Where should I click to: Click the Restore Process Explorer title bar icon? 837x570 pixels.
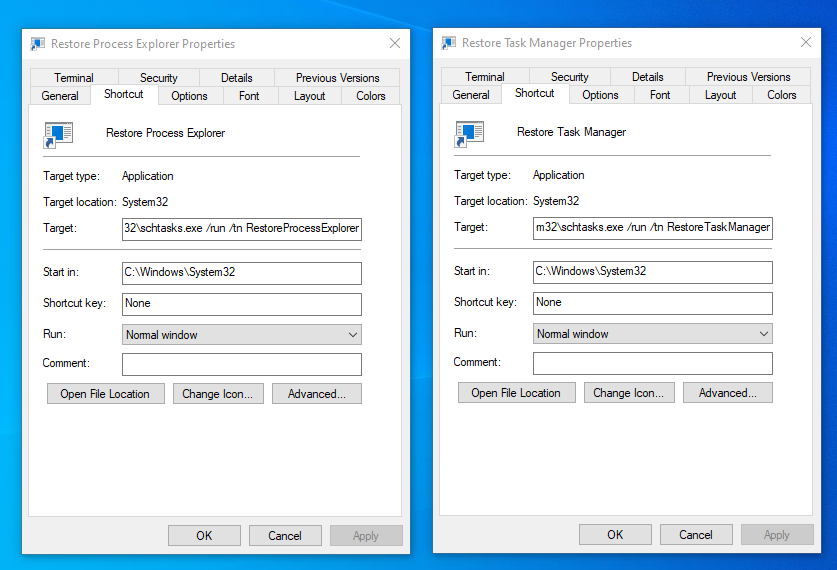tap(38, 44)
